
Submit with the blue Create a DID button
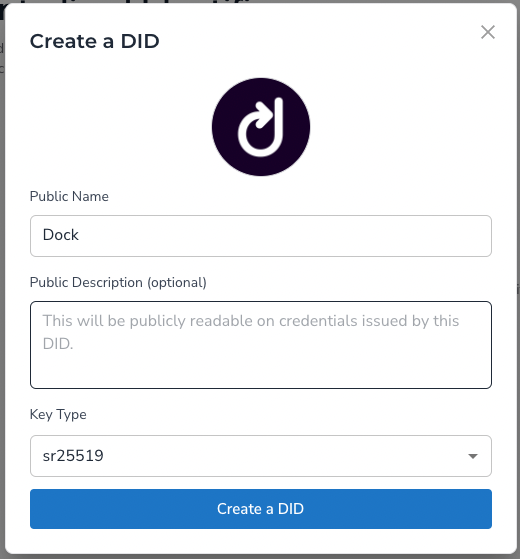[x=261, y=509]
